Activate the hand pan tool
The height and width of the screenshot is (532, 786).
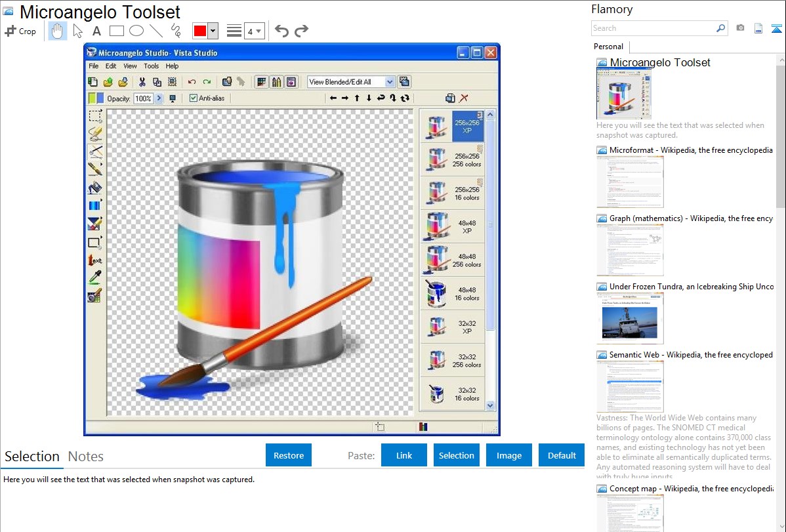click(58, 31)
